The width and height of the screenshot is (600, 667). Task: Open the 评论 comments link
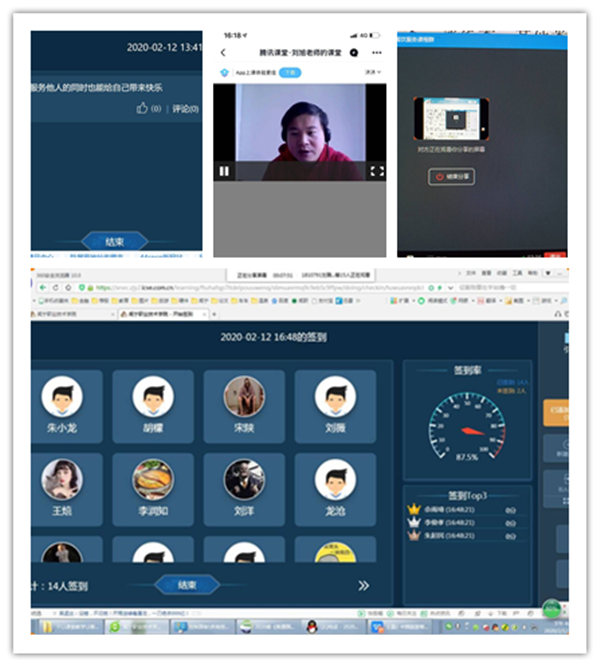185,108
